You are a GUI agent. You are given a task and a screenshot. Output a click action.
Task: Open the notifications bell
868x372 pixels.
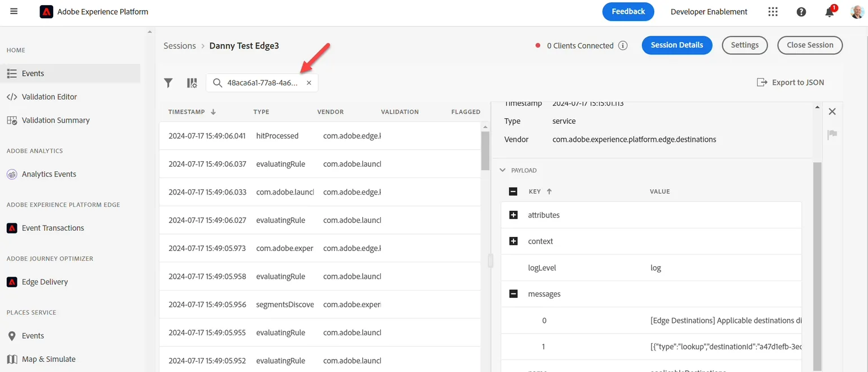pyautogui.click(x=830, y=12)
